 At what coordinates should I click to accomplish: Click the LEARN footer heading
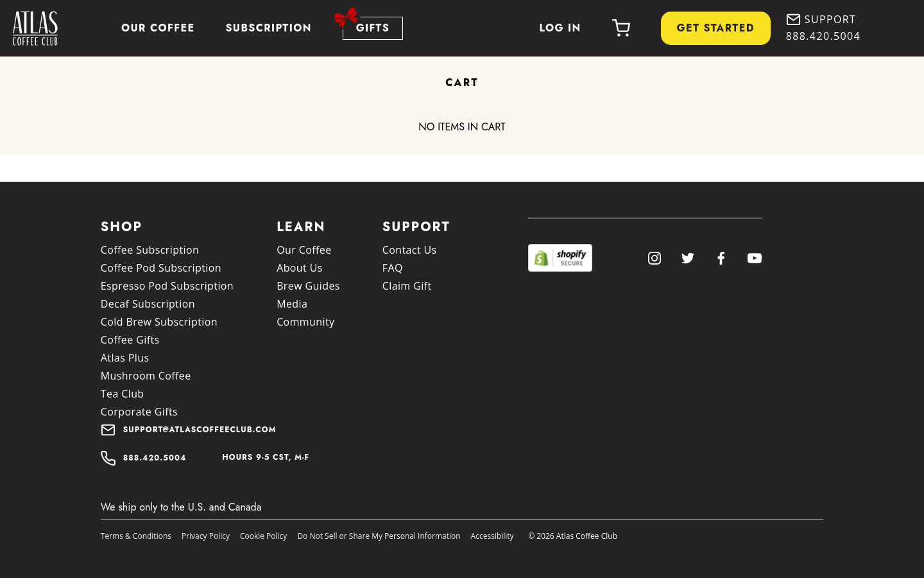[301, 227]
